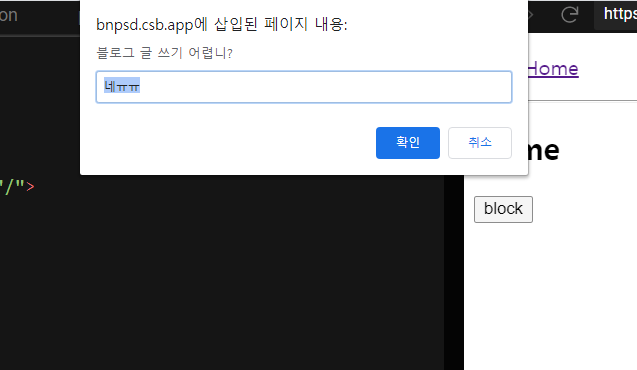Image resolution: width=637 pixels, height=370 pixels.
Task: Reload the preview with refresh icon
Action: [570, 15]
